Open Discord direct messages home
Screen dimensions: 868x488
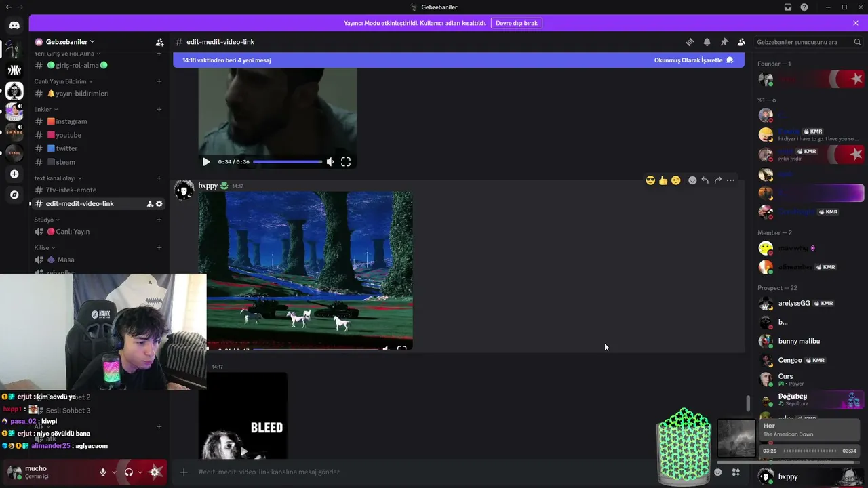(14, 26)
